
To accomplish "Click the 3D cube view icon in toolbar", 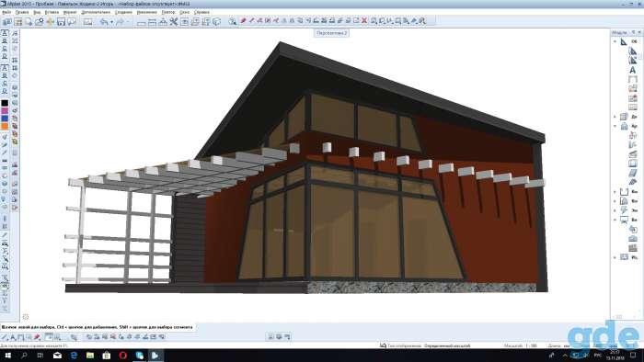I will click(x=216, y=22).
